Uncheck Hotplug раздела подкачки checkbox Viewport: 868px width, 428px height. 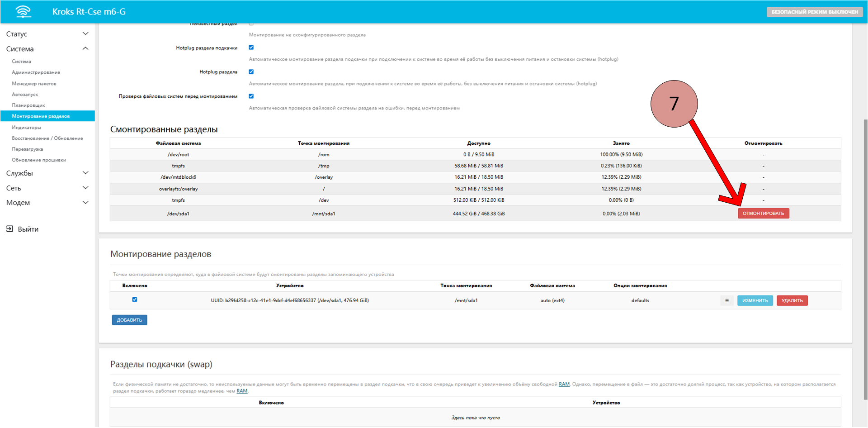pos(251,48)
